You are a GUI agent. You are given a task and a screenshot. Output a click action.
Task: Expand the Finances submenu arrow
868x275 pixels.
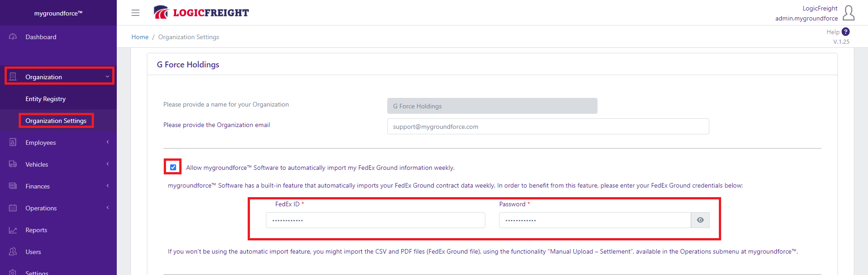108,186
